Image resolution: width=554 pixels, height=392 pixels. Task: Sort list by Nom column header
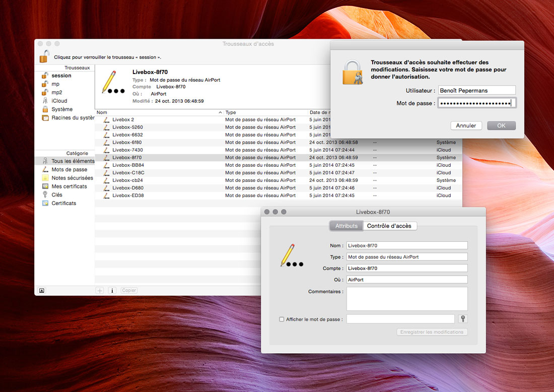pos(159,112)
